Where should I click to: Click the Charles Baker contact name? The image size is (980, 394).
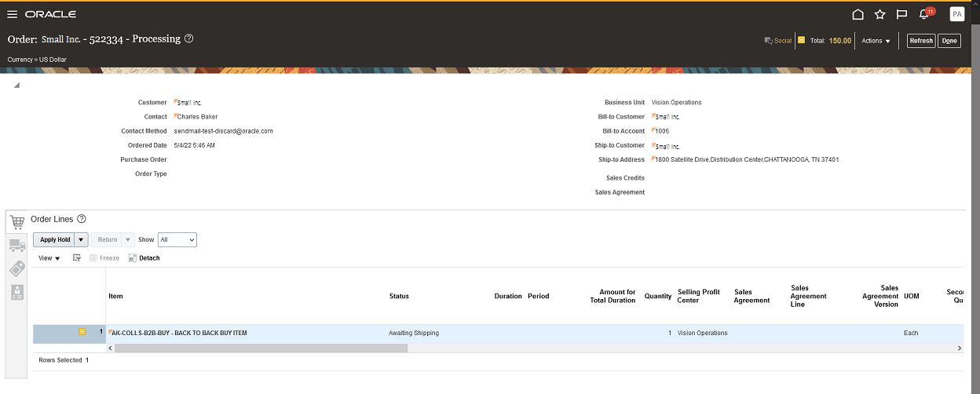198,117
